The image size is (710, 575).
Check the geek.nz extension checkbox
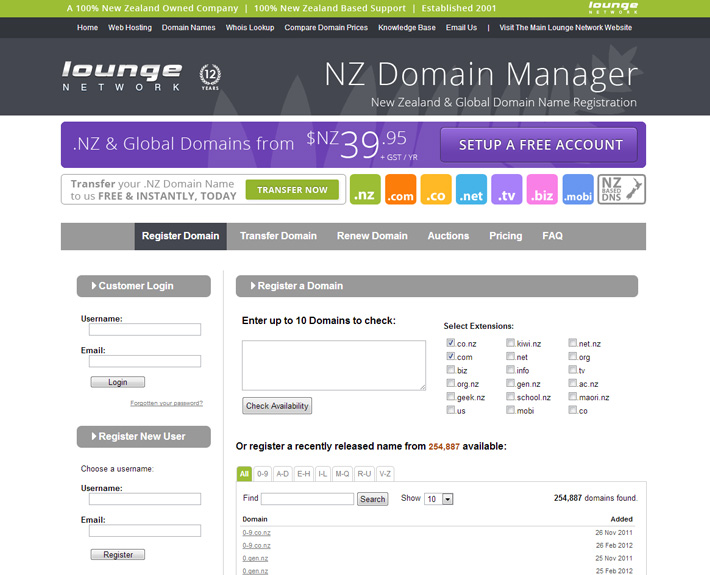[x=451, y=397]
